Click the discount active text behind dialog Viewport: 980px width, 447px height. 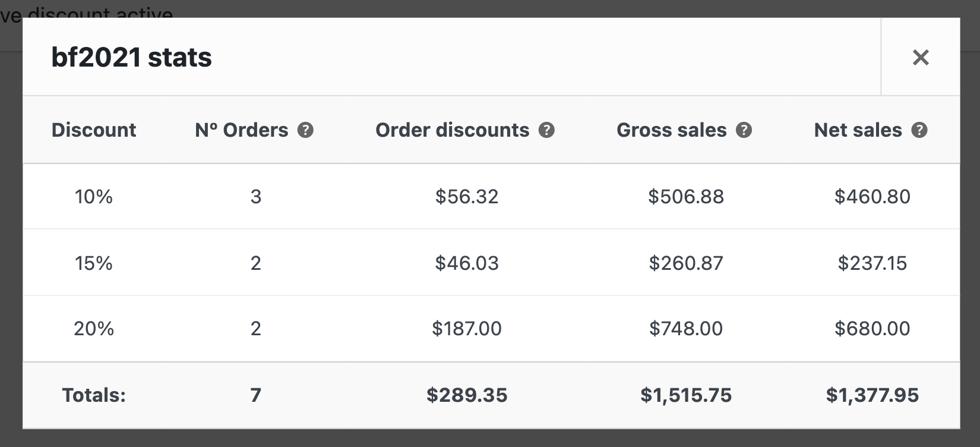86,9
